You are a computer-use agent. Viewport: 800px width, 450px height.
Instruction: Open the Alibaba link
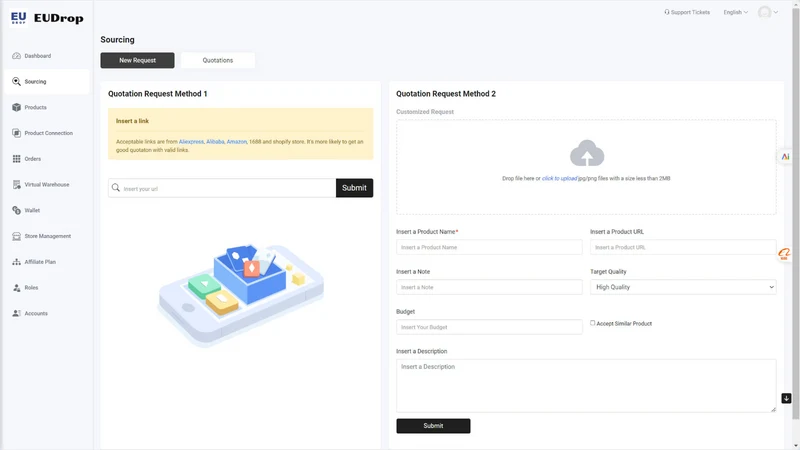[215, 142]
